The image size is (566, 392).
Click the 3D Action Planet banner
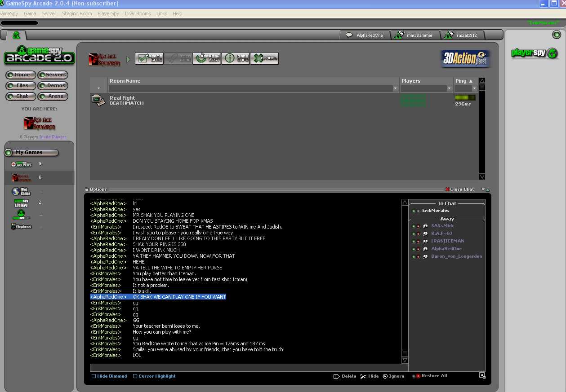[465, 58]
